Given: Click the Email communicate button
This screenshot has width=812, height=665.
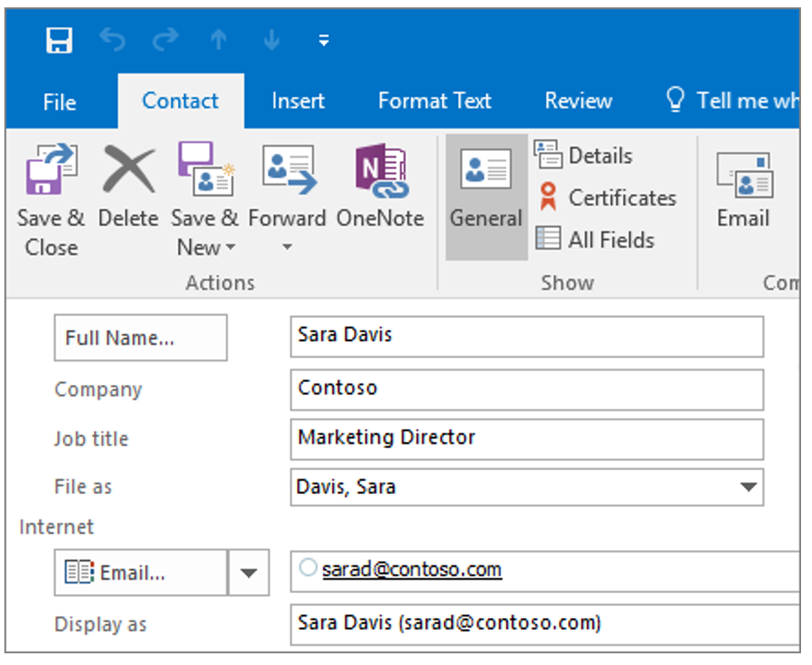Looking at the screenshot, I should click(x=744, y=191).
